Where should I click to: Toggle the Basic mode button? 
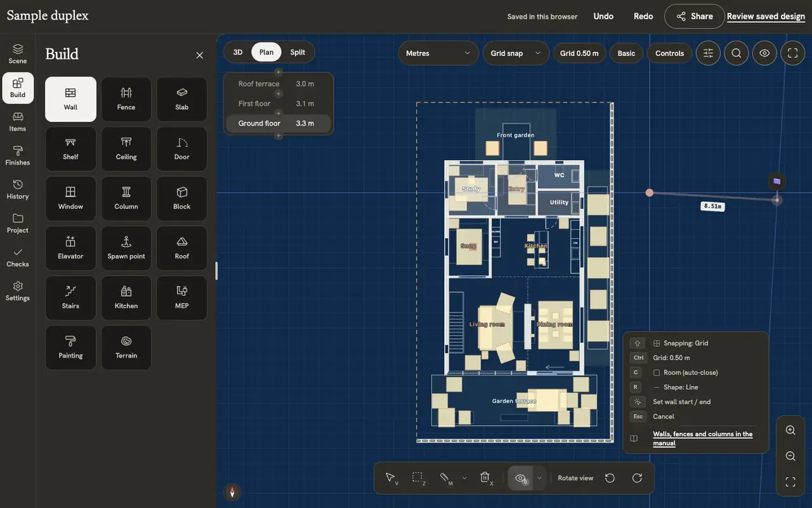click(626, 53)
